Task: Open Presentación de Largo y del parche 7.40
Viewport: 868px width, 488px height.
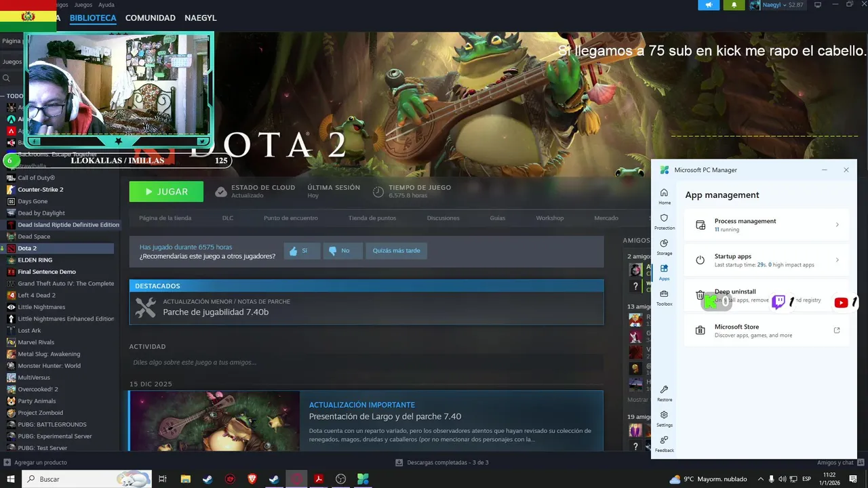Action: tap(385, 417)
